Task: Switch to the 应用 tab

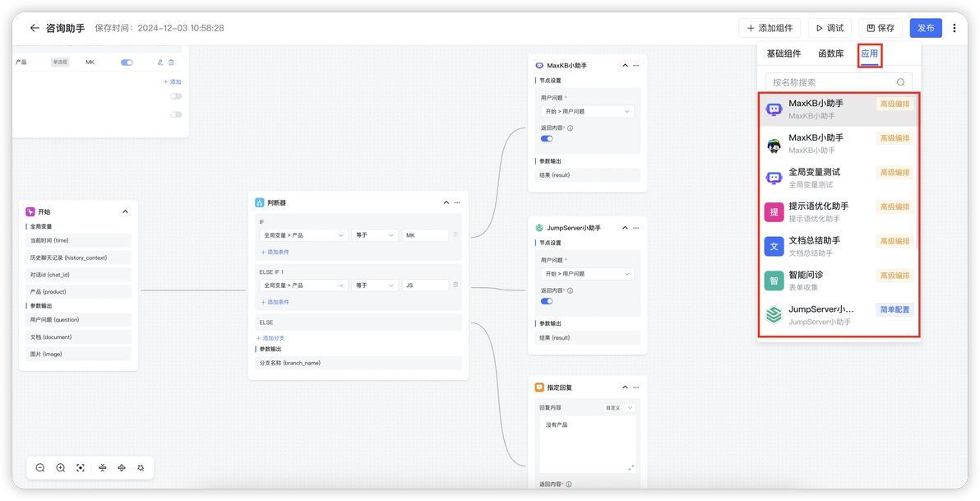Action: (x=869, y=53)
